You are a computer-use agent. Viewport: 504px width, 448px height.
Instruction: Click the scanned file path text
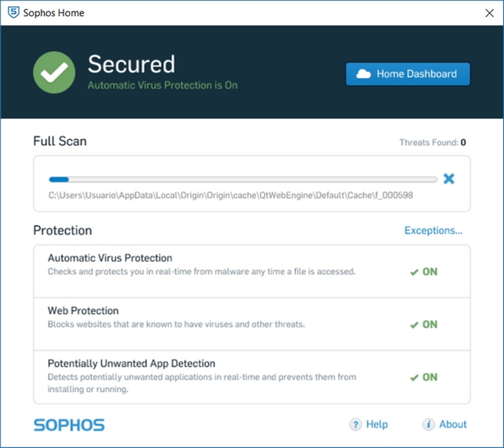coord(231,195)
